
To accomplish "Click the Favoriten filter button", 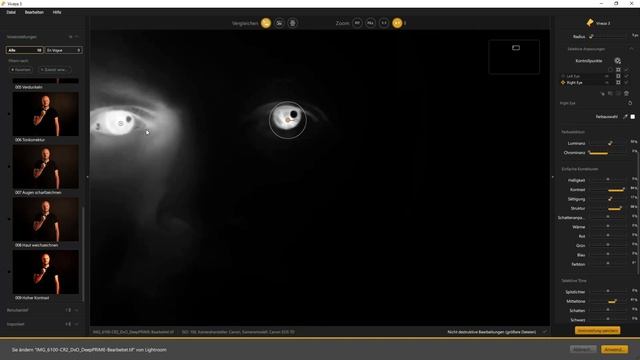I will point(21,70).
